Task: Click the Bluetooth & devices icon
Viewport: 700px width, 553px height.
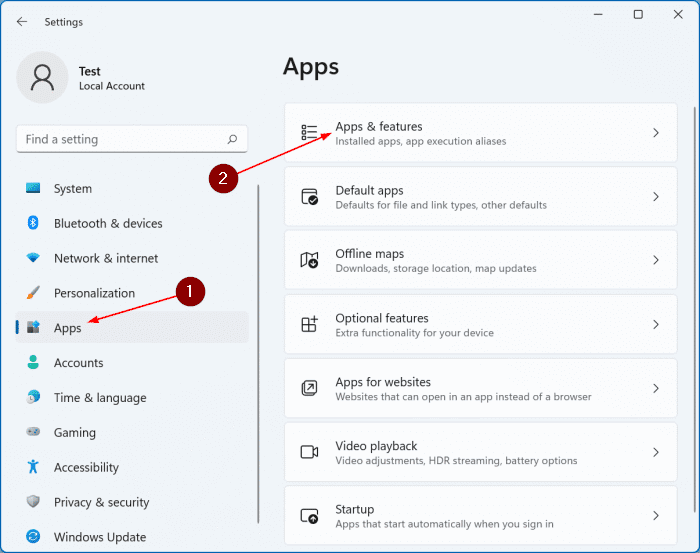Action: 33,224
